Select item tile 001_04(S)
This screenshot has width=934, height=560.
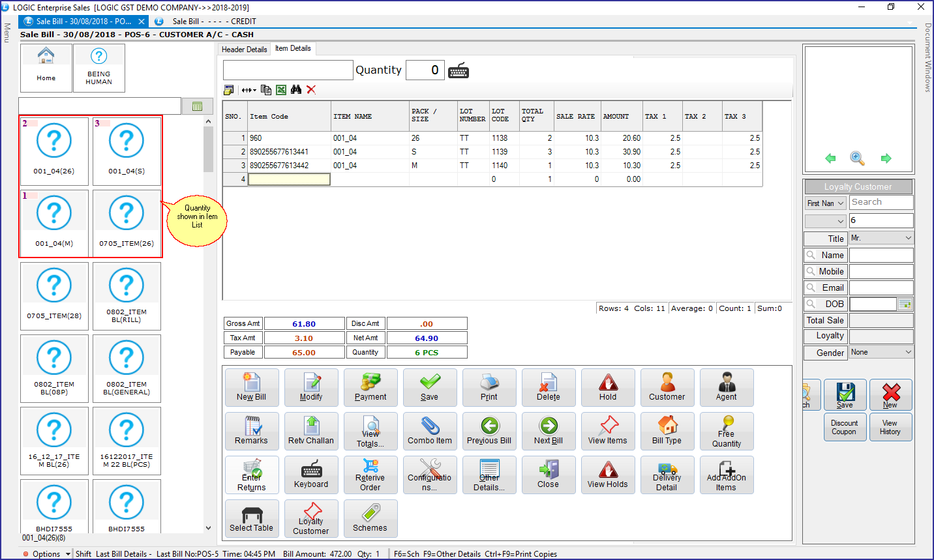pyautogui.click(x=127, y=151)
